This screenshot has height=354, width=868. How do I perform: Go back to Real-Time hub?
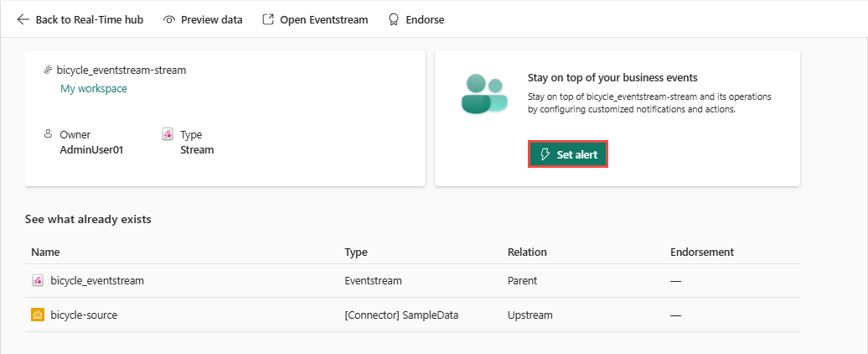89,19
